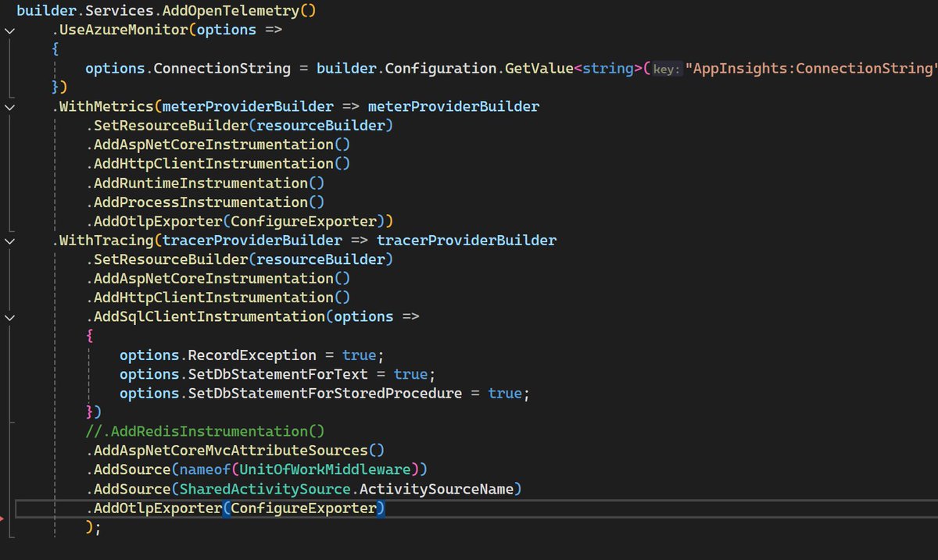Click the AddRuntimeInstrumentation call
Image resolution: width=938 pixels, height=560 pixels.
pyautogui.click(x=201, y=183)
